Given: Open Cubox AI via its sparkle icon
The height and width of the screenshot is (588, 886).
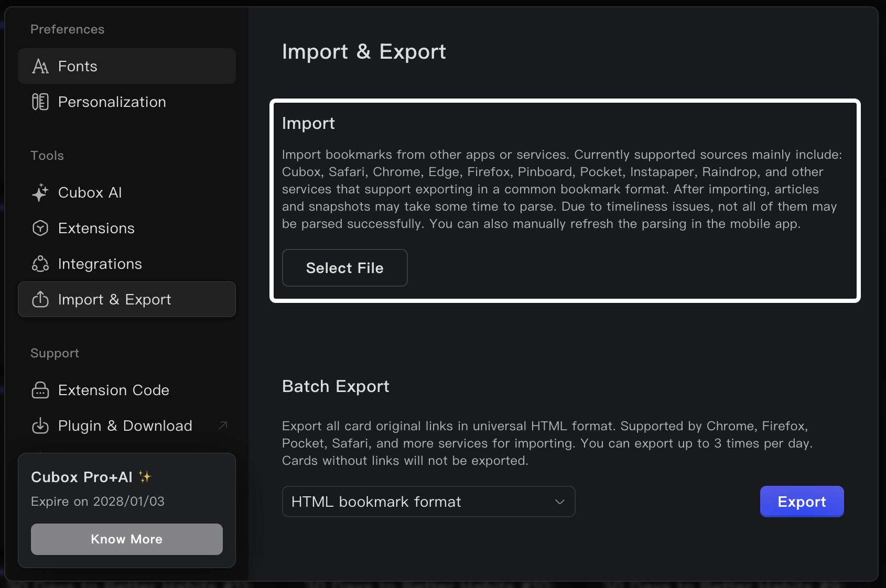Looking at the screenshot, I should (x=40, y=192).
